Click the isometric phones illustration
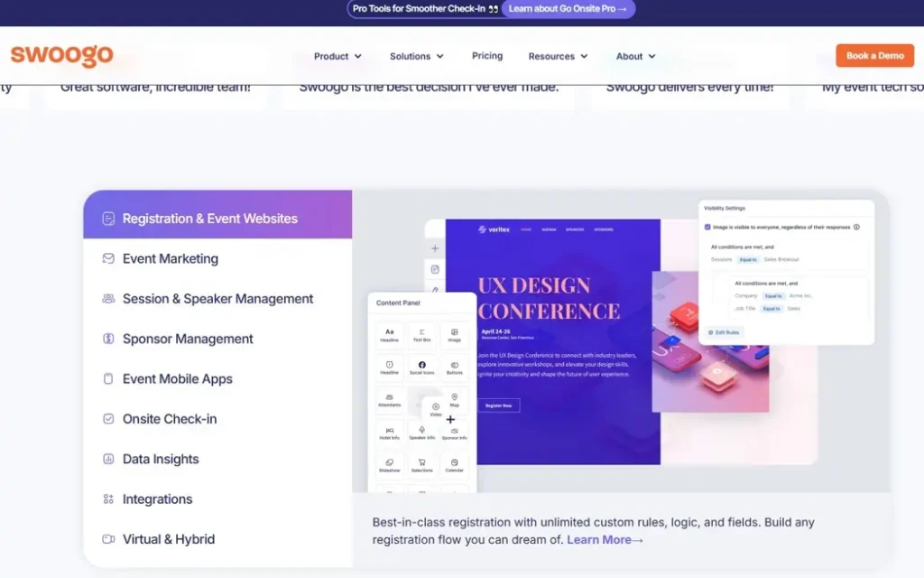This screenshot has height=578, width=924. tap(710, 340)
